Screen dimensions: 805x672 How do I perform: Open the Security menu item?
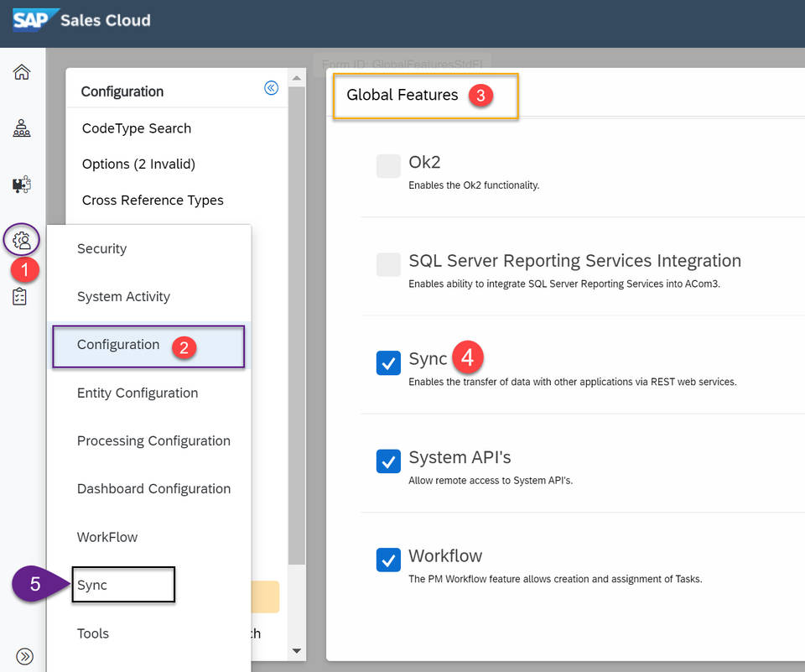click(101, 248)
